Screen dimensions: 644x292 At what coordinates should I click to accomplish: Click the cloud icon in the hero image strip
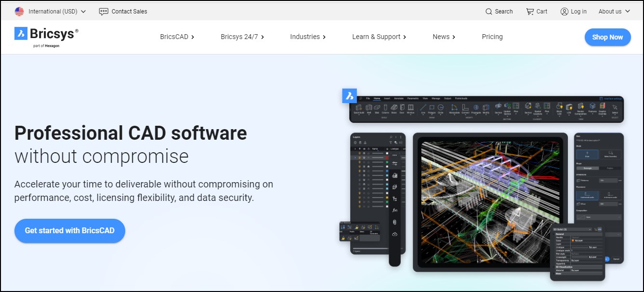[x=394, y=234]
